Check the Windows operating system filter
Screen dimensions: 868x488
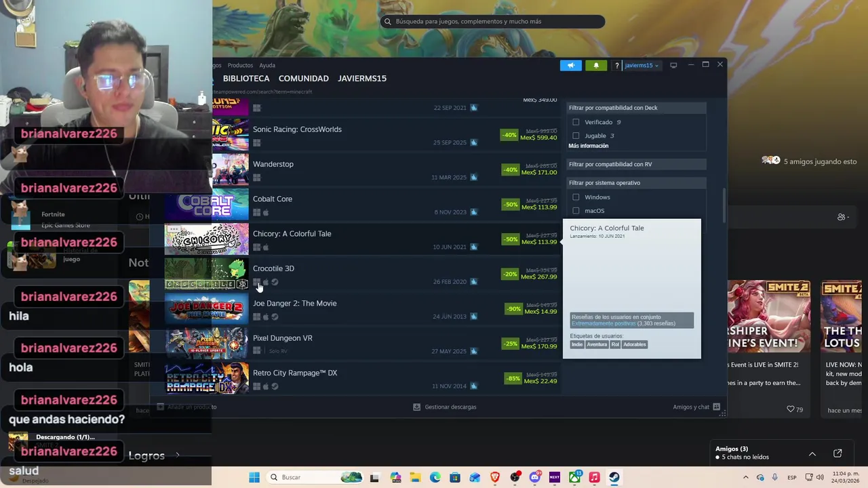576,197
